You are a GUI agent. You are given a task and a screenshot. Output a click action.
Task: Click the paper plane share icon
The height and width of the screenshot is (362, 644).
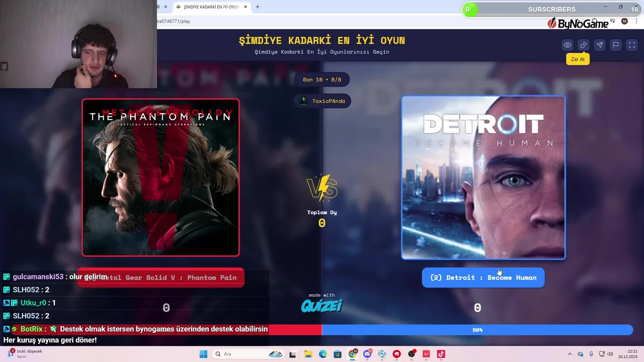pos(600,45)
